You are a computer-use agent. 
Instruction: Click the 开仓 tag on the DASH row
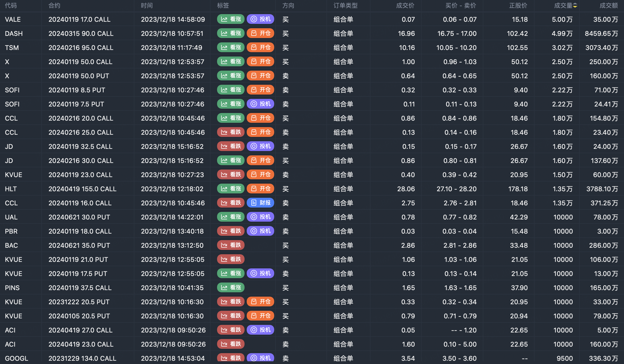[x=260, y=33]
